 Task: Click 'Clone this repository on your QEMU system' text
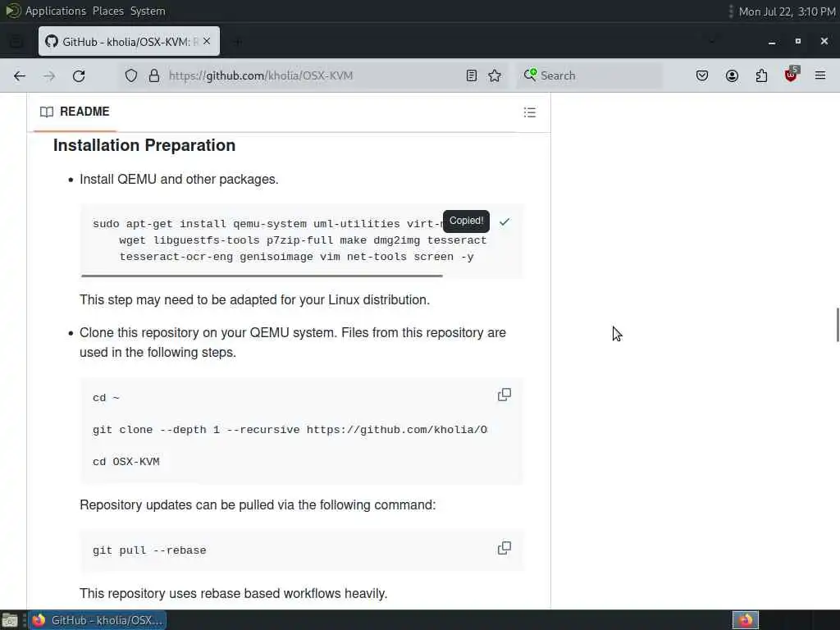(293, 342)
